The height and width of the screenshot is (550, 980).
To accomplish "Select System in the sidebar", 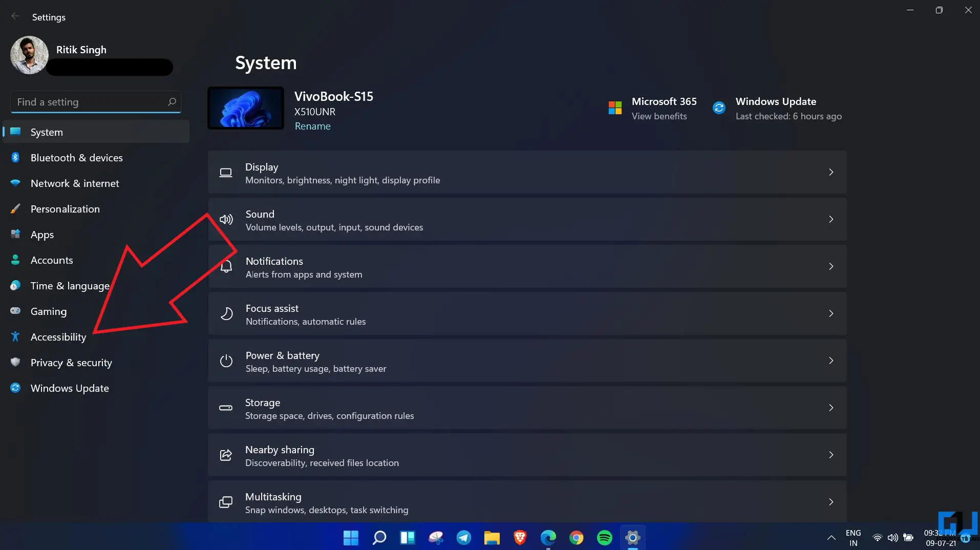I will 96,132.
